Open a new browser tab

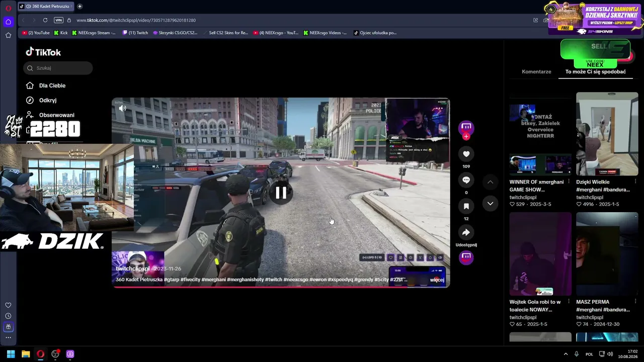[x=79, y=6]
